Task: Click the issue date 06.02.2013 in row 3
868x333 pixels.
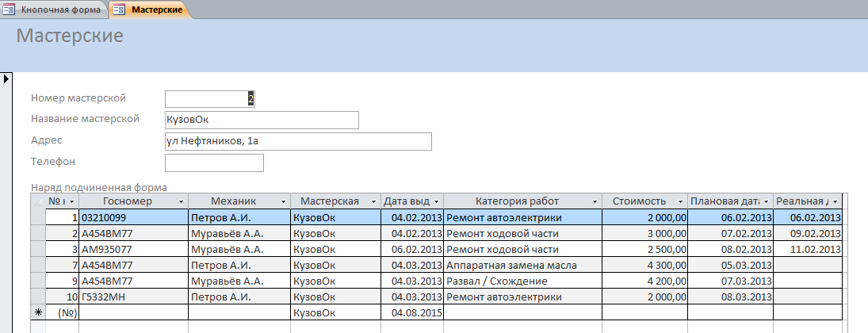Action: [412, 249]
